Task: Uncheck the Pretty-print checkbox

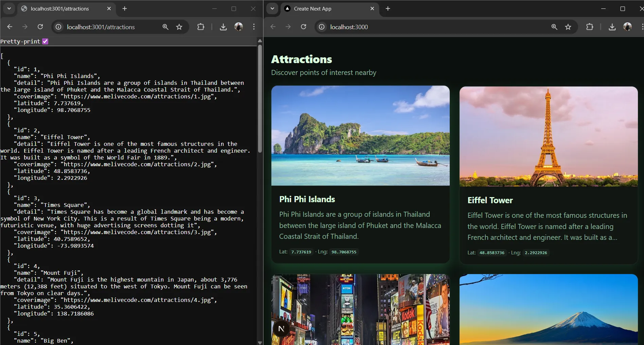Action: 45,41
